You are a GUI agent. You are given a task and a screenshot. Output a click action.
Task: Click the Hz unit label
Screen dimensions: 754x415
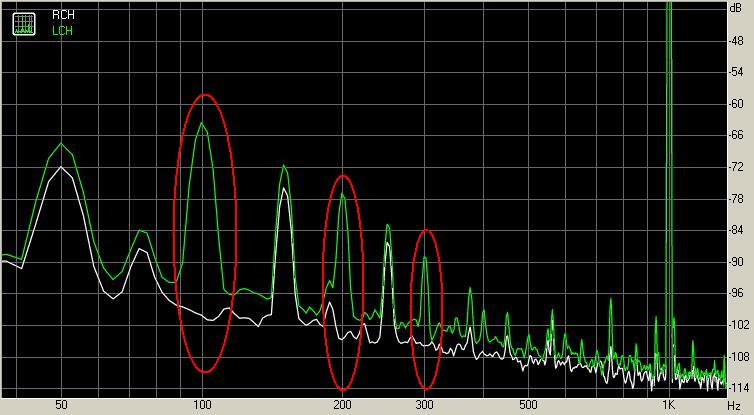[734, 406]
